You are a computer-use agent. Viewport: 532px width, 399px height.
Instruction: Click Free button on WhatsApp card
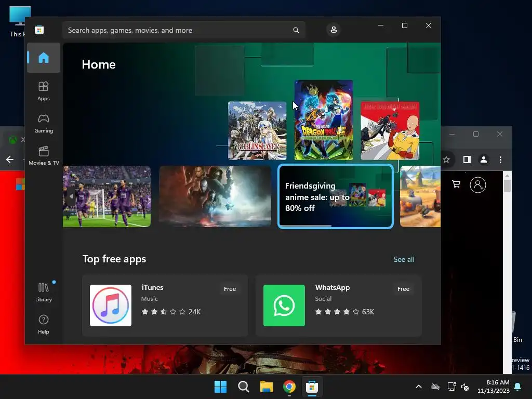click(x=403, y=289)
